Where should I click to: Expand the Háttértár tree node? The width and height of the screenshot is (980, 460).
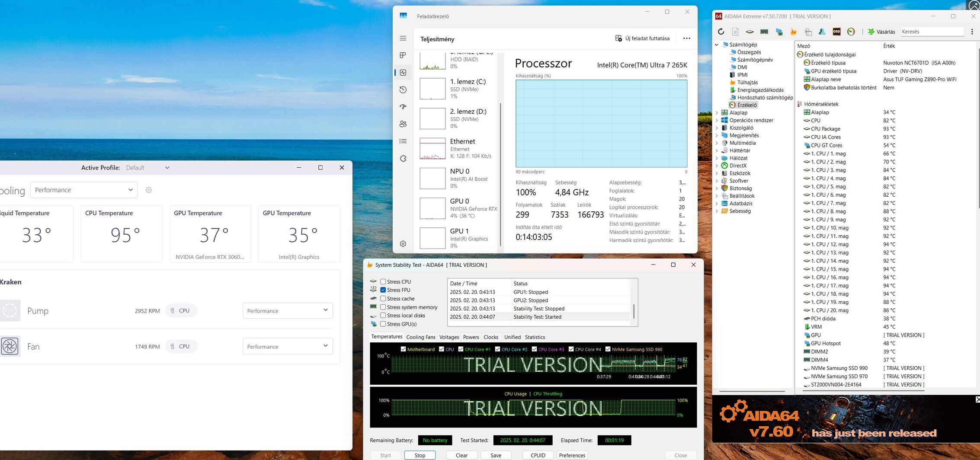pos(717,150)
